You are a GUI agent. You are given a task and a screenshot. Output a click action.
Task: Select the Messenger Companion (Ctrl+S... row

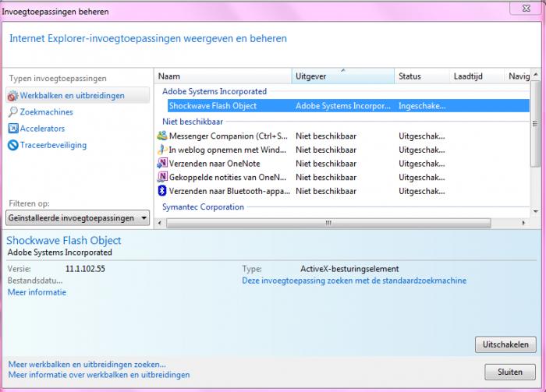[x=343, y=136]
